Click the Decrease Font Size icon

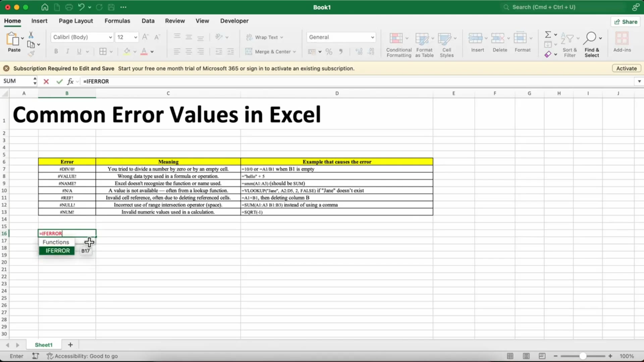[x=157, y=37]
